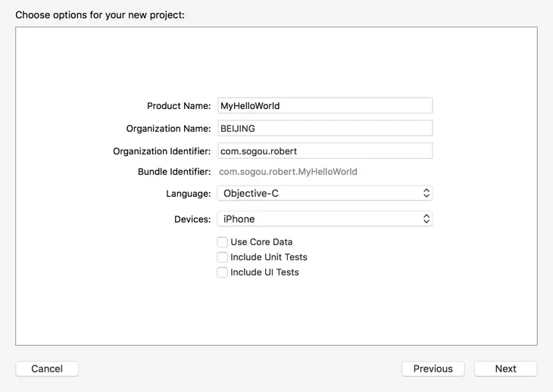
Task: Click the "Organization Name:" label
Action: point(168,129)
